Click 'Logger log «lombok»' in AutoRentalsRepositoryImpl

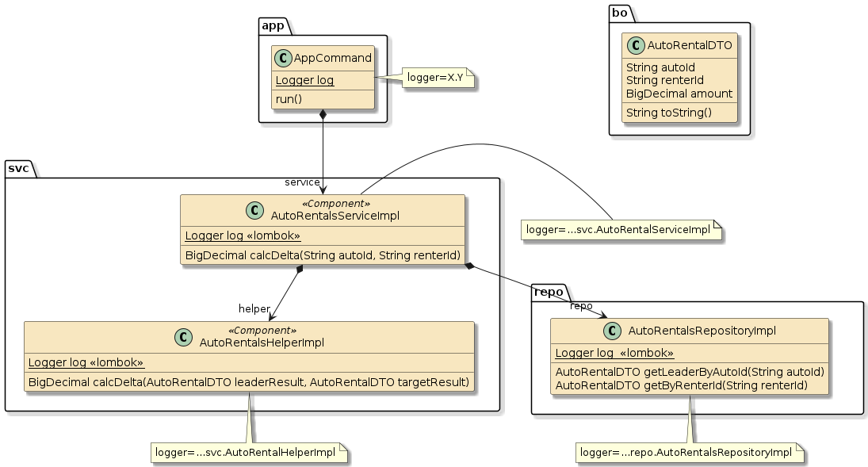tap(614, 353)
